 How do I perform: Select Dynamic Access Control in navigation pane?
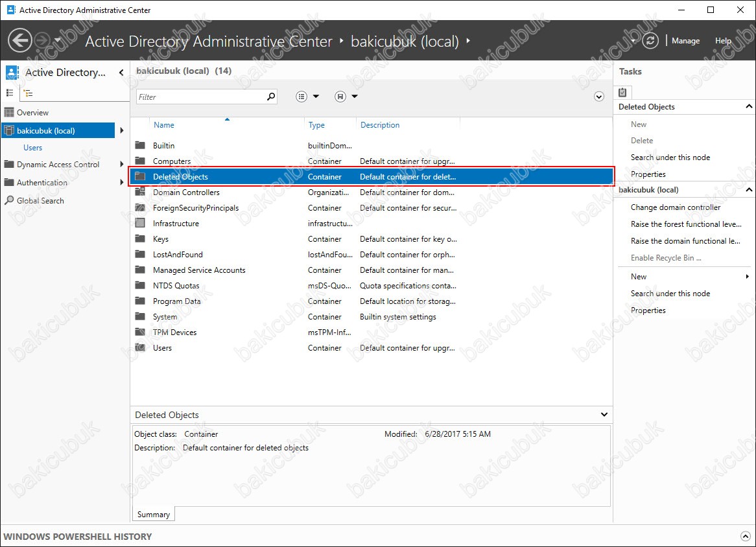tap(58, 165)
